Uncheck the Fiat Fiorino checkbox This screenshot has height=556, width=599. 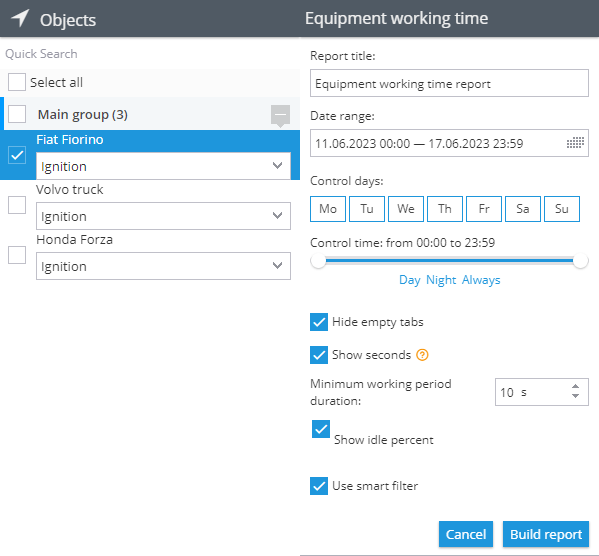17,155
